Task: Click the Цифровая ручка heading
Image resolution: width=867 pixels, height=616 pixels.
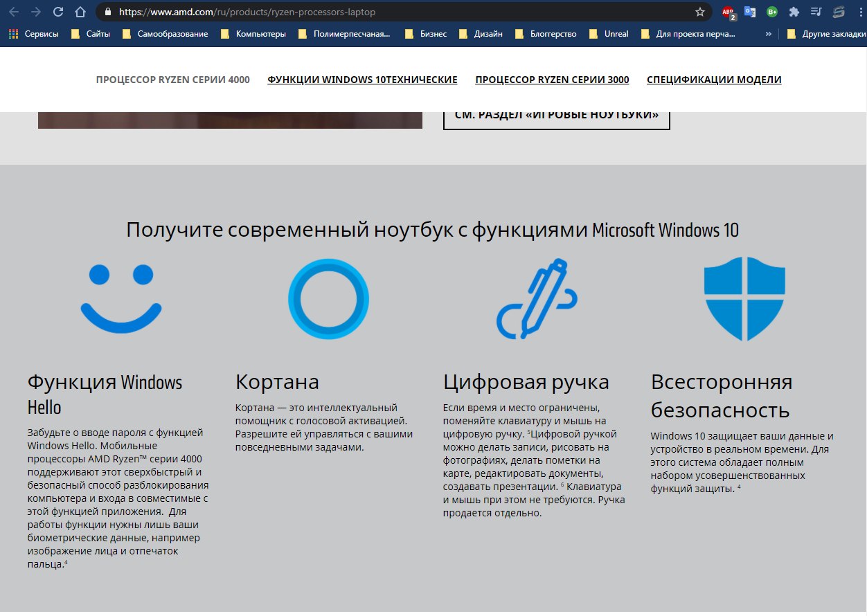Action: pyautogui.click(x=526, y=381)
